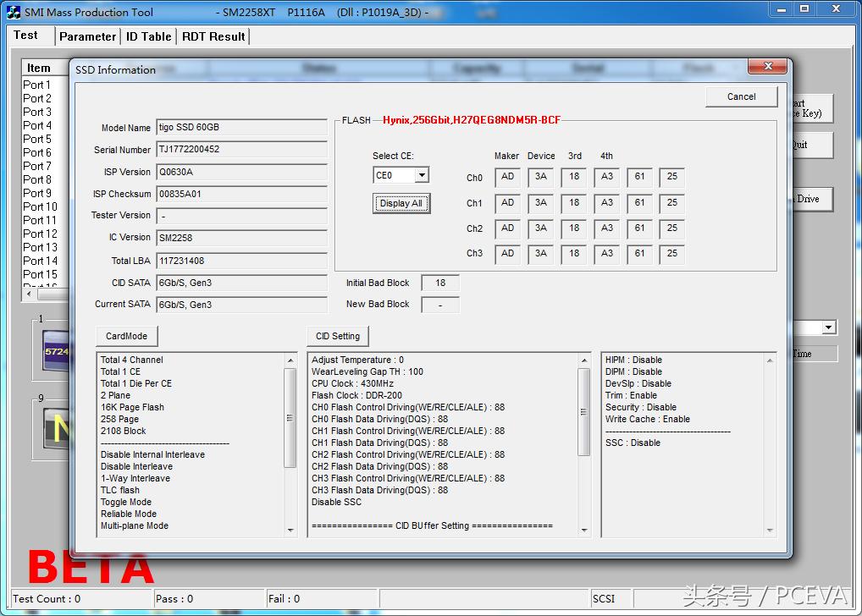Switch to the Parameter tab

87,36
